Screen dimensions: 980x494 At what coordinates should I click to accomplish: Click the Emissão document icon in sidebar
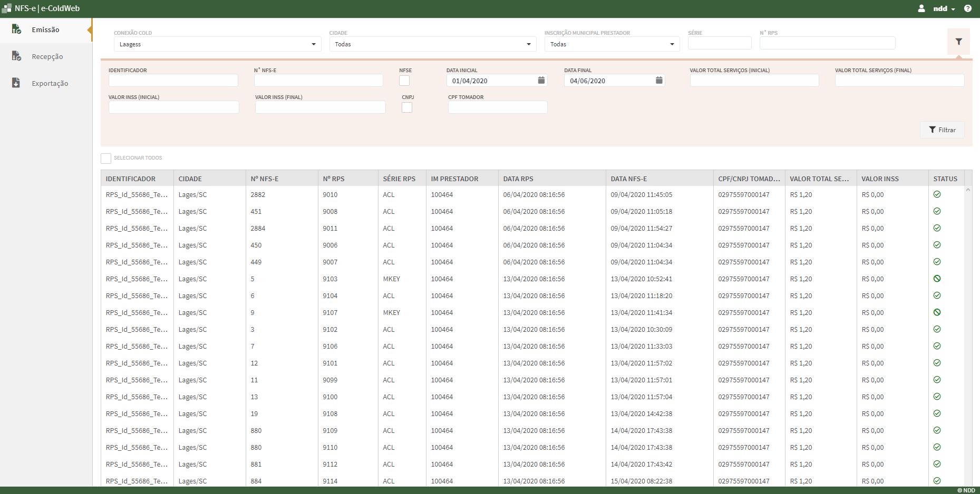[16, 29]
